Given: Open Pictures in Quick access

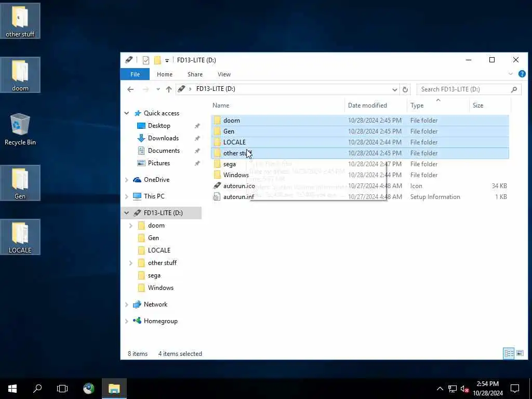Looking at the screenshot, I should 159,163.
